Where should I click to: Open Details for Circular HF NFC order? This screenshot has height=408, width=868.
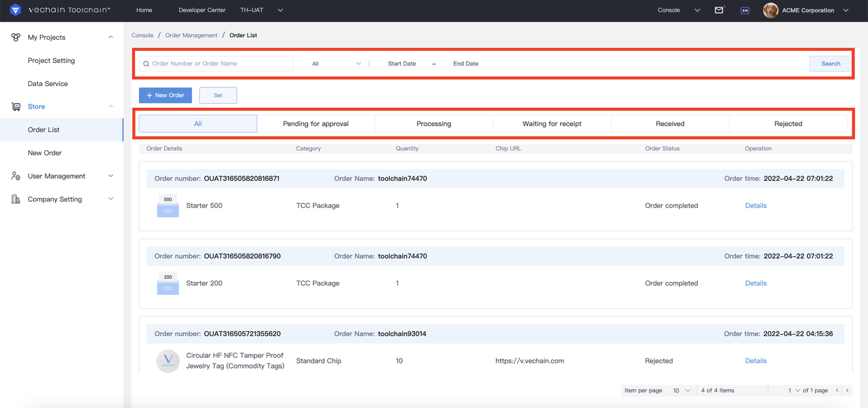pyautogui.click(x=755, y=361)
